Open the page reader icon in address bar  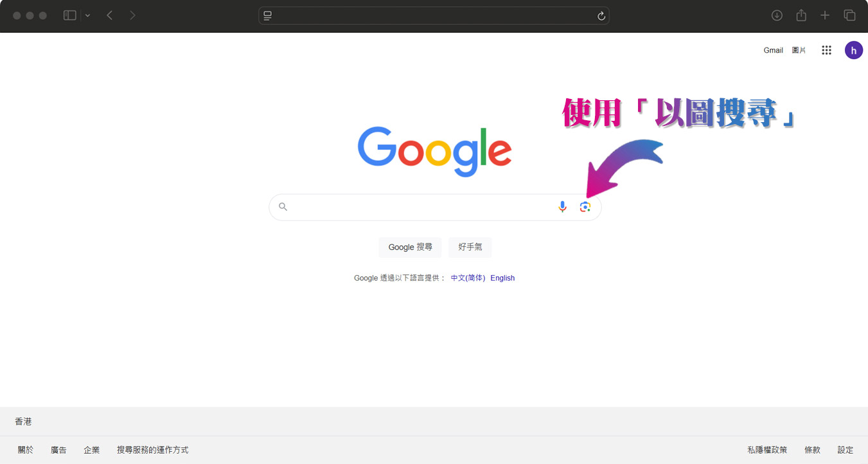point(268,16)
